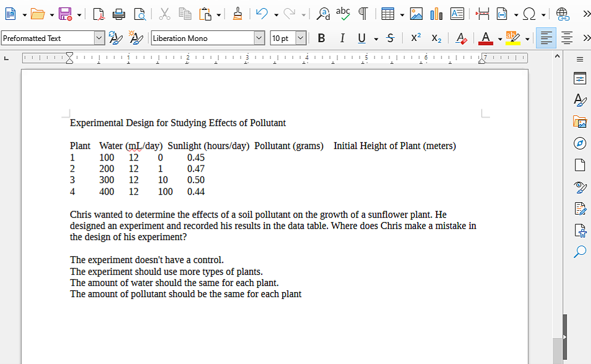The image size is (591, 364).
Task: Expand the Save options dropdown arrow
Action: (x=79, y=15)
